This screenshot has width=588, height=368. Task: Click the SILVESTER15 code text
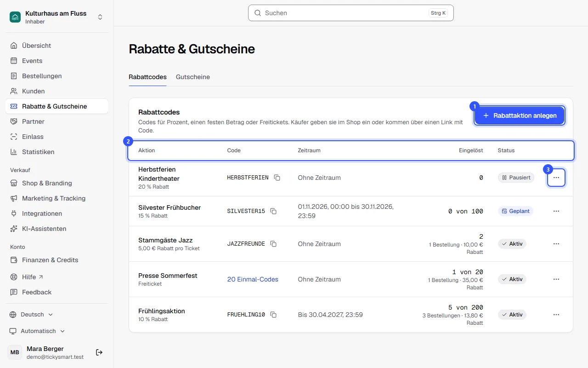pos(246,211)
